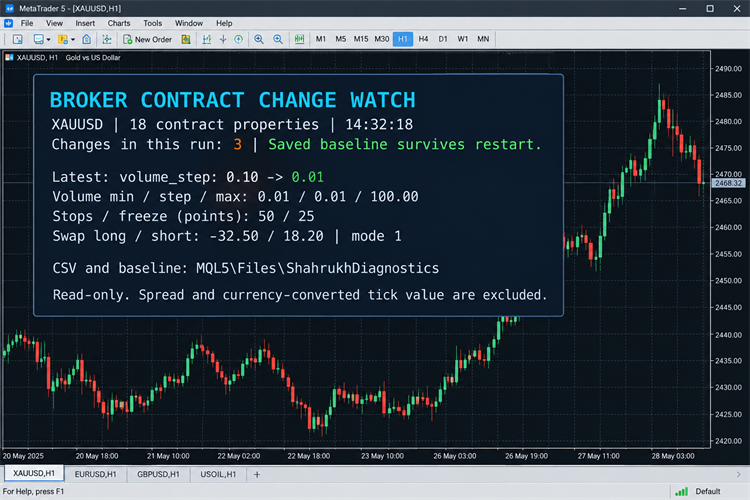Switch to MN monthly timeframe
Viewport: 750px width, 500px height.
pyautogui.click(x=483, y=39)
